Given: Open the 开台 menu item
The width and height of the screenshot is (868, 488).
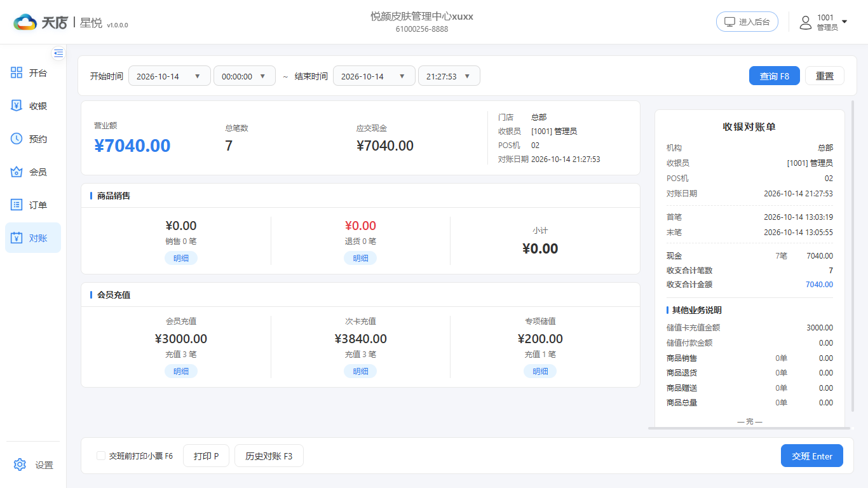Looking at the screenshot, I should click(x=33, y=73).
